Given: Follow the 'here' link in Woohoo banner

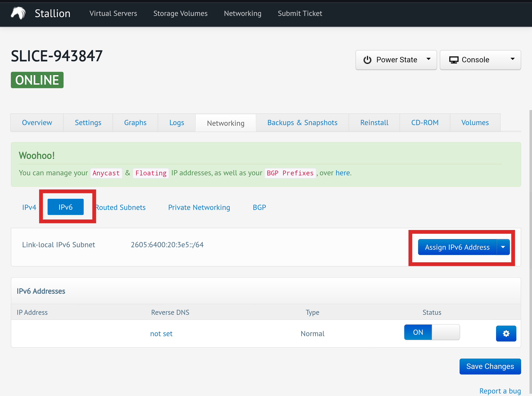Looking at the screenshot, I should click(x=343, y=173).
